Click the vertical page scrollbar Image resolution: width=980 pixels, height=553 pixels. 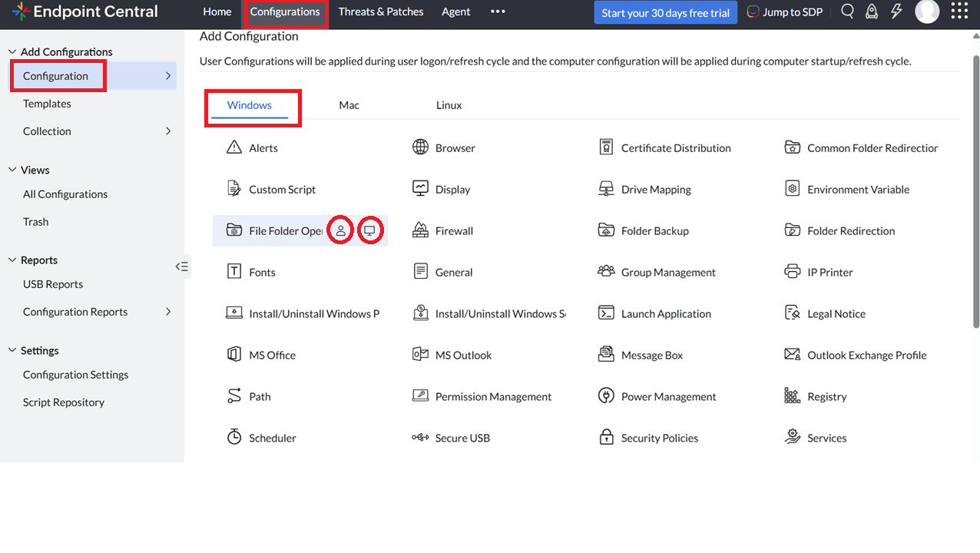976,192
